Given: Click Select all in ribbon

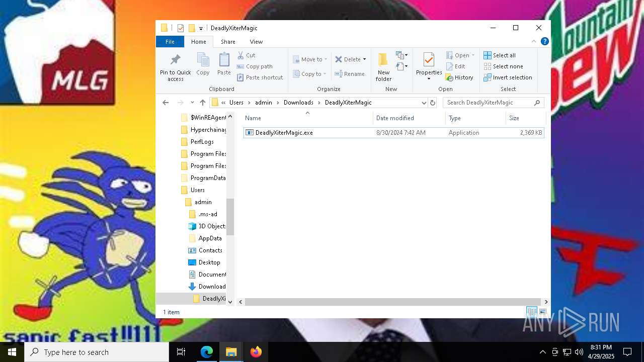Looking at the screenshot, I should tap(500, 55).
